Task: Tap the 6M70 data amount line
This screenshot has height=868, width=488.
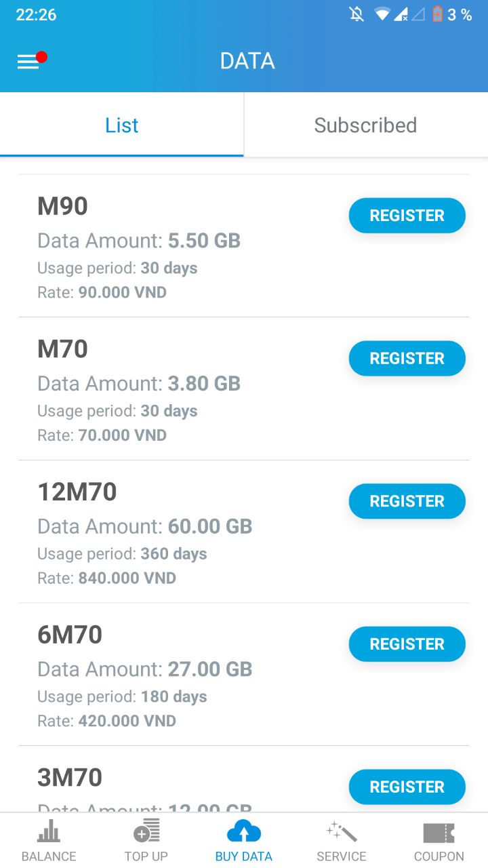Action: coord(144,669)
